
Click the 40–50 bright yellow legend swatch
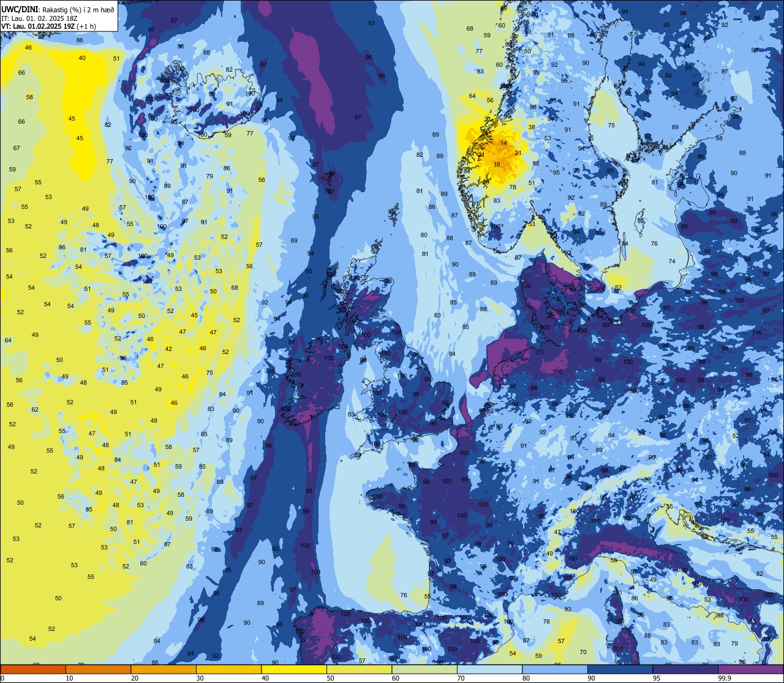tap(294, 669)
